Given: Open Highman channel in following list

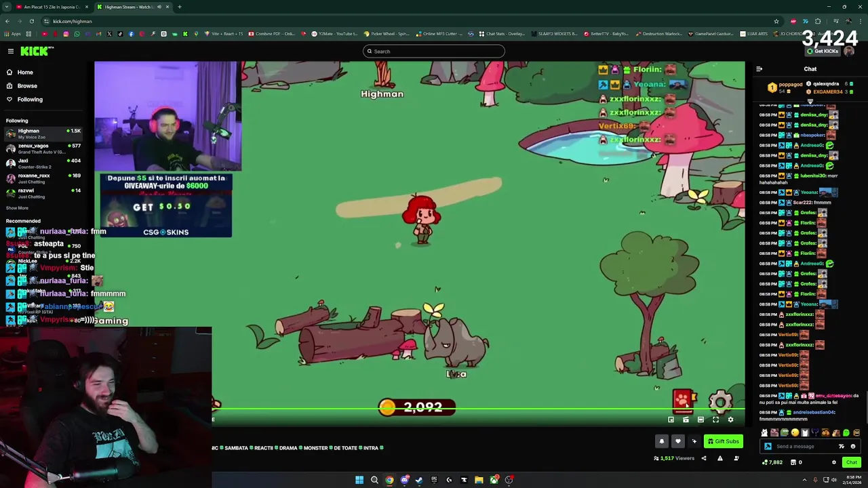Looking at the screenshot, I should (x=42, y=134).
